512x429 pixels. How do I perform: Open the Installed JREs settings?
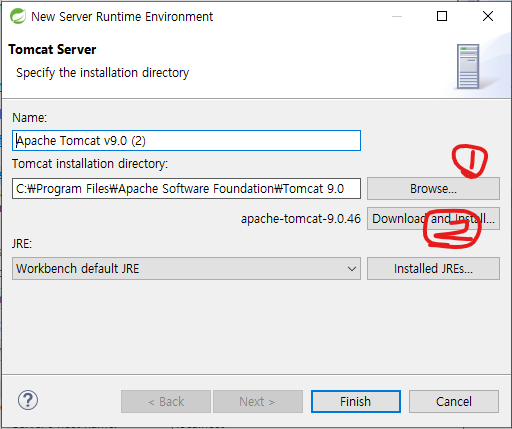pyautogui.click(x=433, y=269)
